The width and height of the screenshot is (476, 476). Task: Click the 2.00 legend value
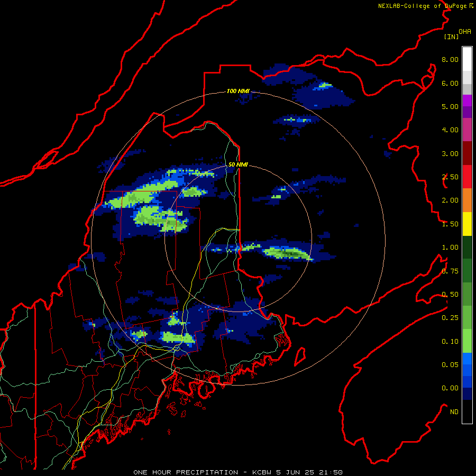click(450, 200)
